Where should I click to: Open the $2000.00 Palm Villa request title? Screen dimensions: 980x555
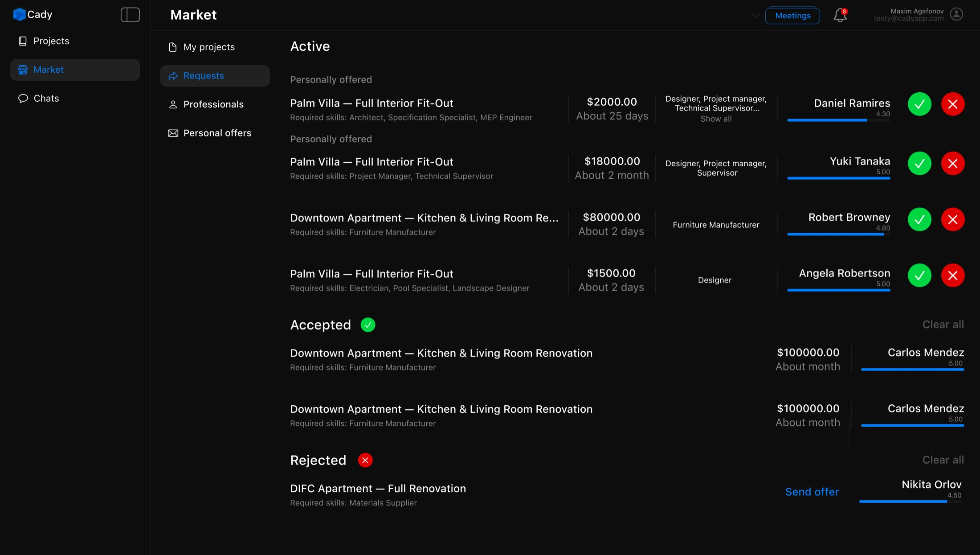(372, 103)
